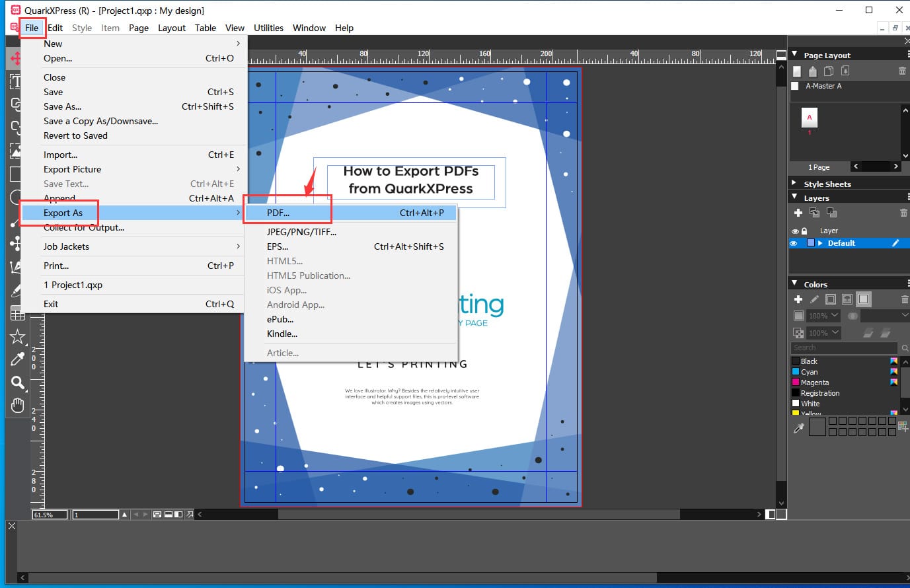Open the shade 100% dropdown in Colors

coord(824,316)
